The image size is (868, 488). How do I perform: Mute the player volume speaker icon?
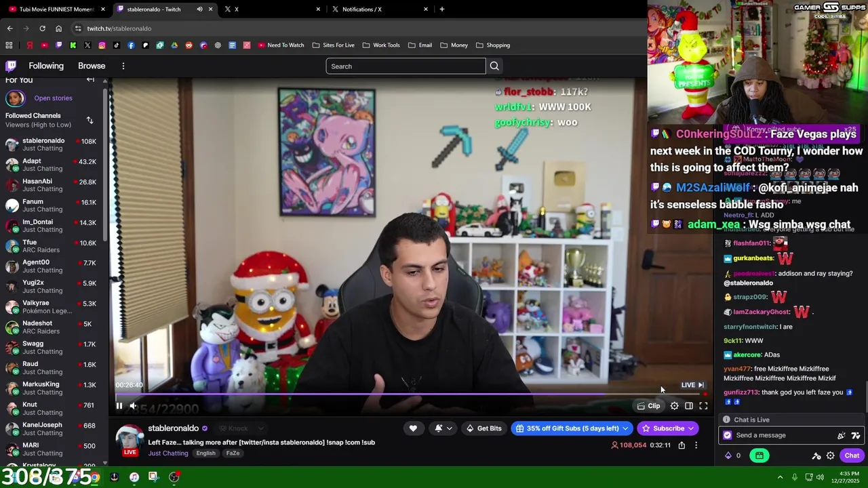(134, 406)
